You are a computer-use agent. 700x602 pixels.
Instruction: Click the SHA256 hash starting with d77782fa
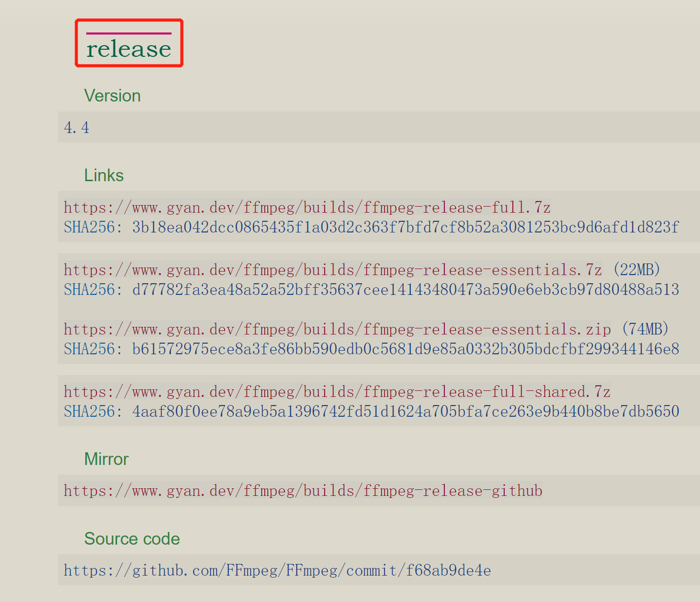pyautogui.click(x=406, y=290)
